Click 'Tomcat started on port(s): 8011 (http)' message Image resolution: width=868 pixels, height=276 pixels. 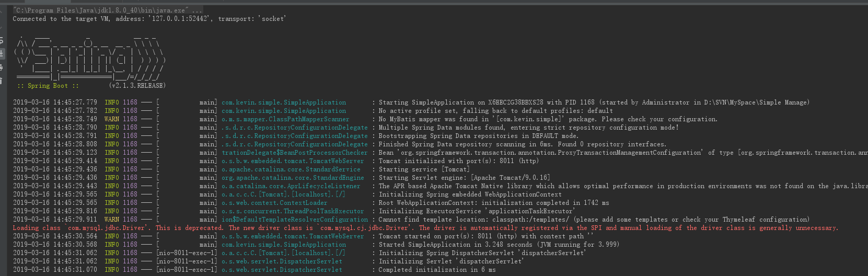486,236
